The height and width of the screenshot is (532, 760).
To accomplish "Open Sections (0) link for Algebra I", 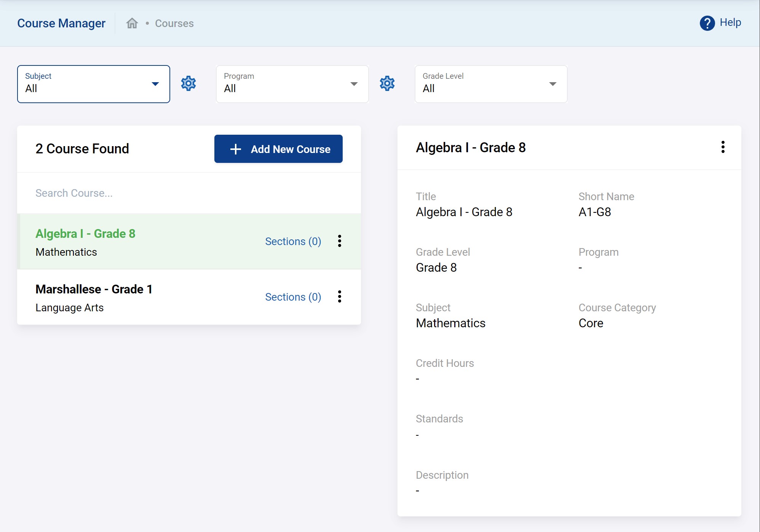I will [x=293, y=241].
